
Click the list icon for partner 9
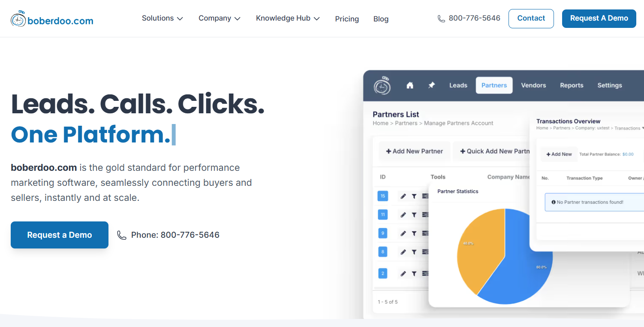425,233
